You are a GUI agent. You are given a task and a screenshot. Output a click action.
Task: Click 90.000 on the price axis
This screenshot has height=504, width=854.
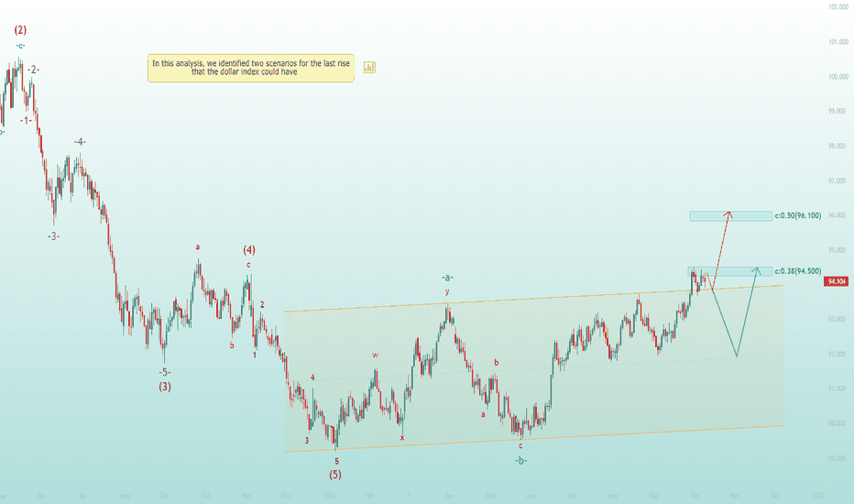[x=838, y=424]
